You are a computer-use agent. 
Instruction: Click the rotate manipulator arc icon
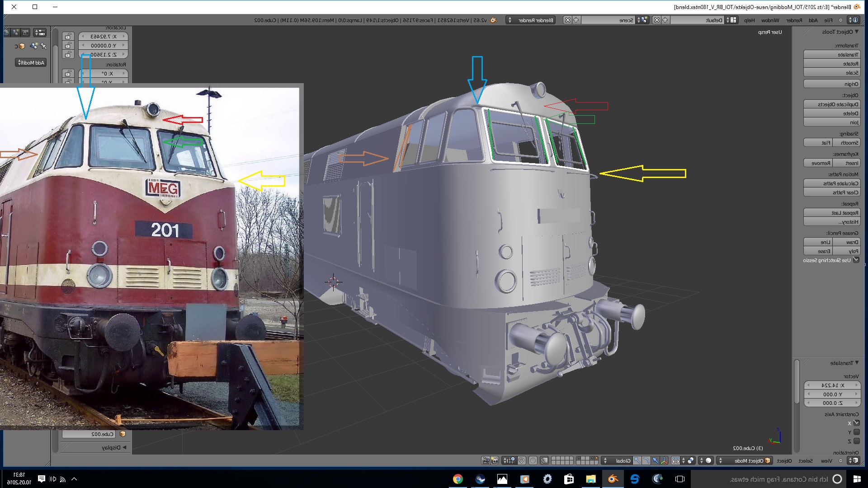tap(646, 460)
